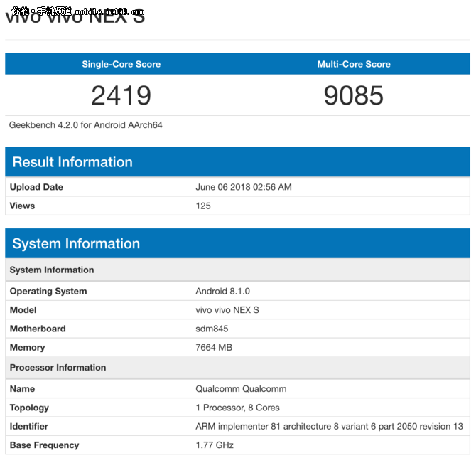Select the multi-core score value 9085
Image resolution: width=476 pixels, height=463 pixels.
tap(354, 95)
